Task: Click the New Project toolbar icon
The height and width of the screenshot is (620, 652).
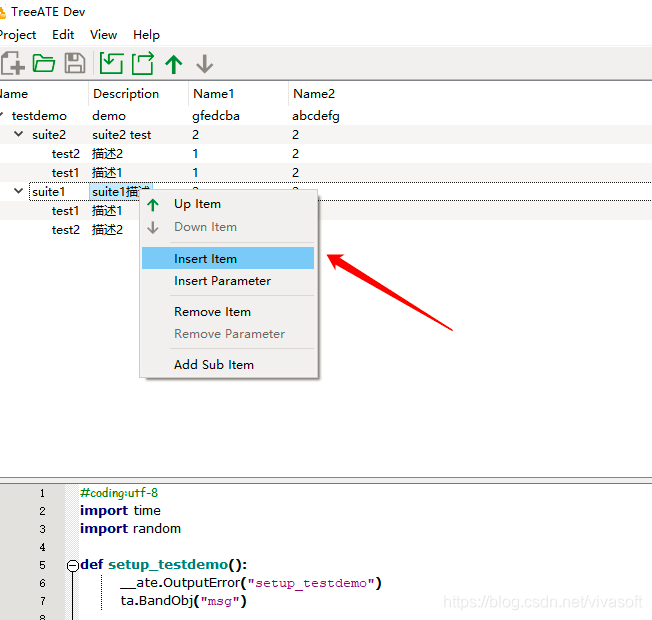Action: 12,63
